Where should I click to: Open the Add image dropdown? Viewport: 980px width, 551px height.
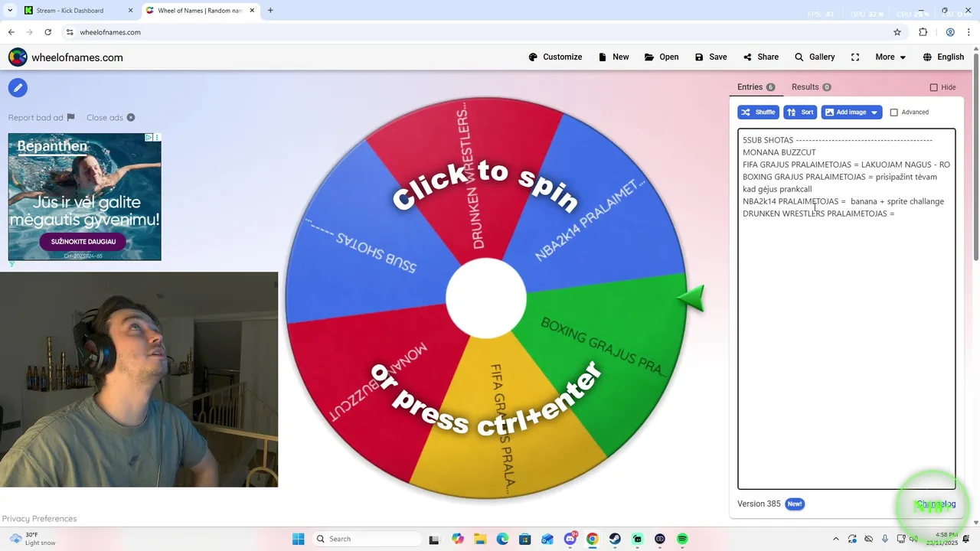[x=851, y=112]
